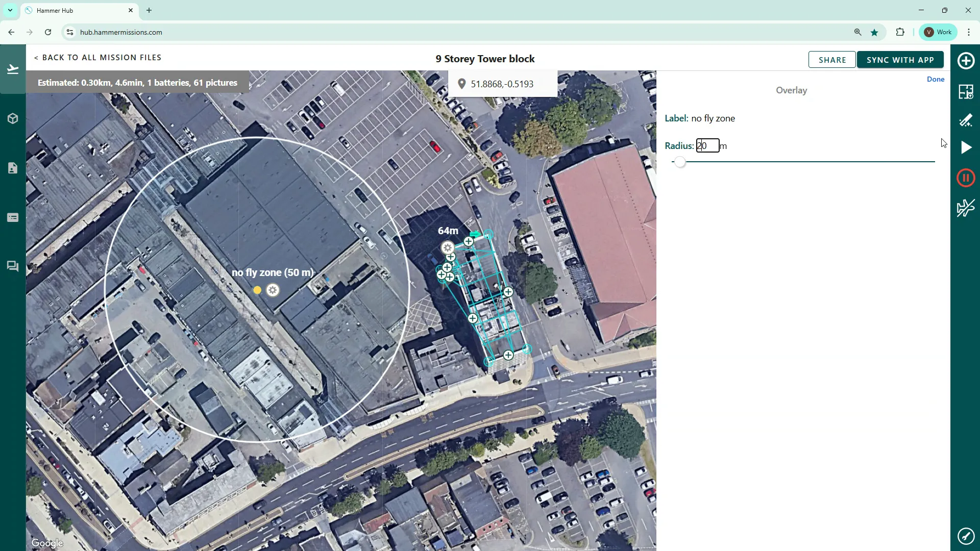Viewport: 980px width, 551px height.
Task: Click the add new mission plus icon
Action: pos(966,61)
